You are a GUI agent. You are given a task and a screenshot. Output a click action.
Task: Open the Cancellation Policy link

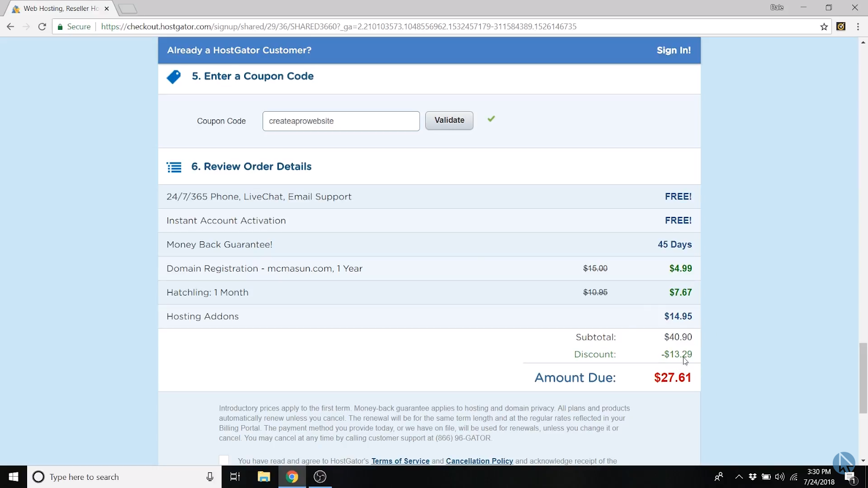tap(480, 461)
